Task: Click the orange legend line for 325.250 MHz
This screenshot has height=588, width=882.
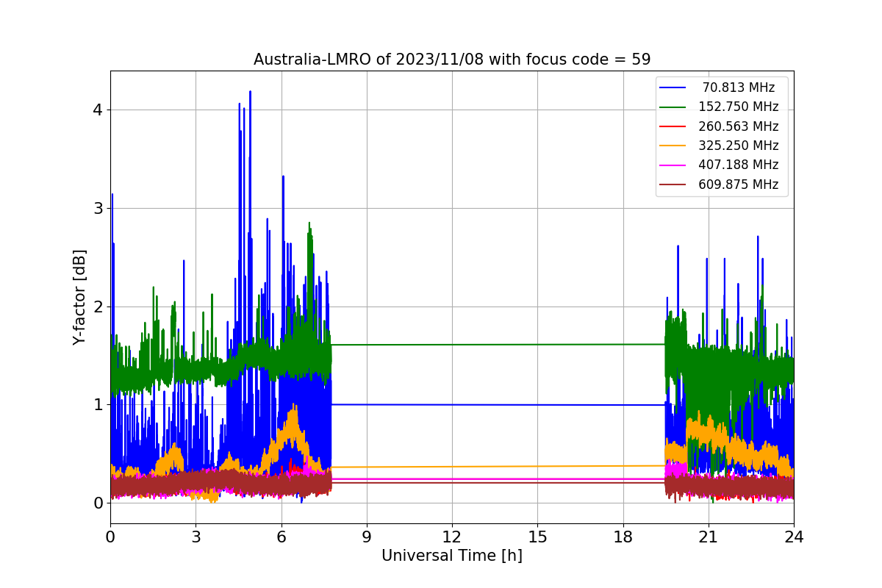Action: [x=674, y=146]
